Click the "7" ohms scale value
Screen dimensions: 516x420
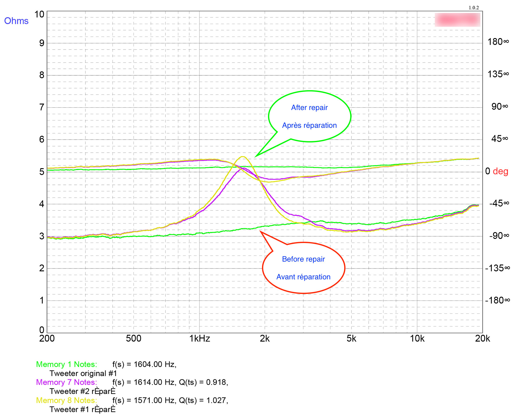(x=42, y=107)
